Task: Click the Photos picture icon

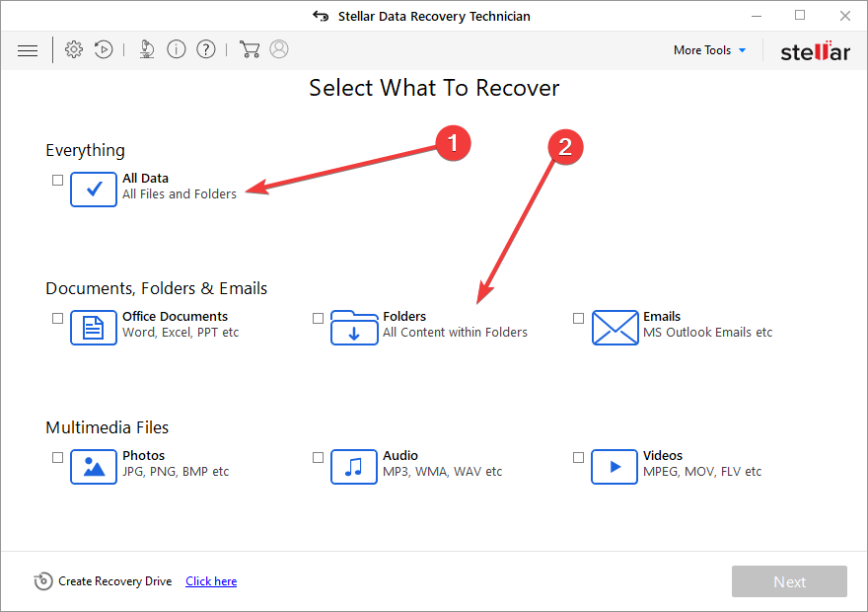Action: 94,467
